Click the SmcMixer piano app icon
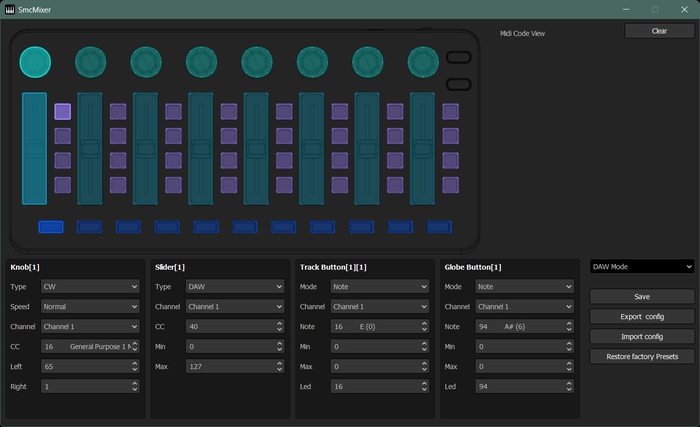This screenshot has width=700, height=427. click(x=11, y=9)
